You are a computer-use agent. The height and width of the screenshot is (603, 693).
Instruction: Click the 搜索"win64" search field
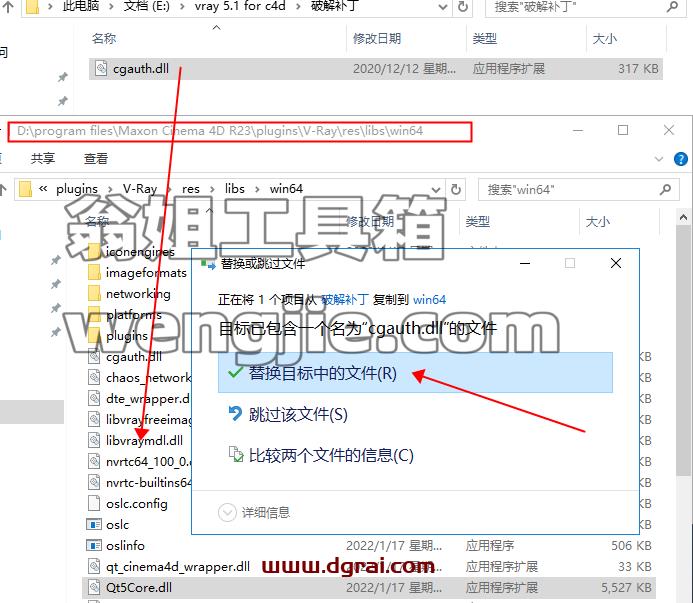coord(568,190)
